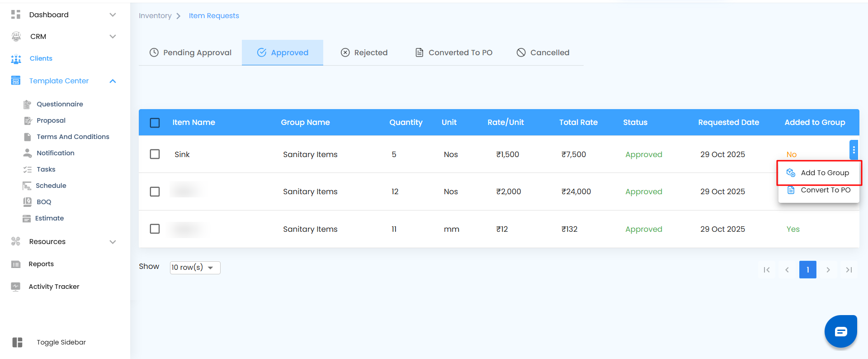
Task: Open the three-dot menu for Sink row
Action: [x=854, y=150]
